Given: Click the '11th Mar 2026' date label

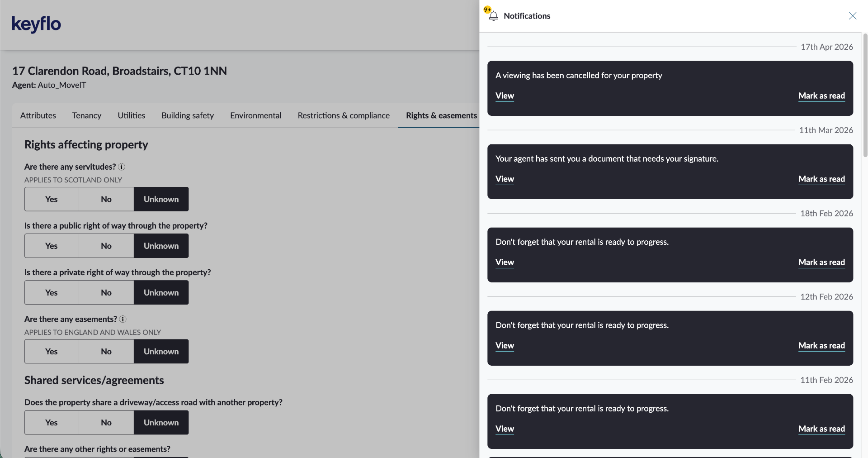Looking at the screenshot, I should (x=826, y=130).
